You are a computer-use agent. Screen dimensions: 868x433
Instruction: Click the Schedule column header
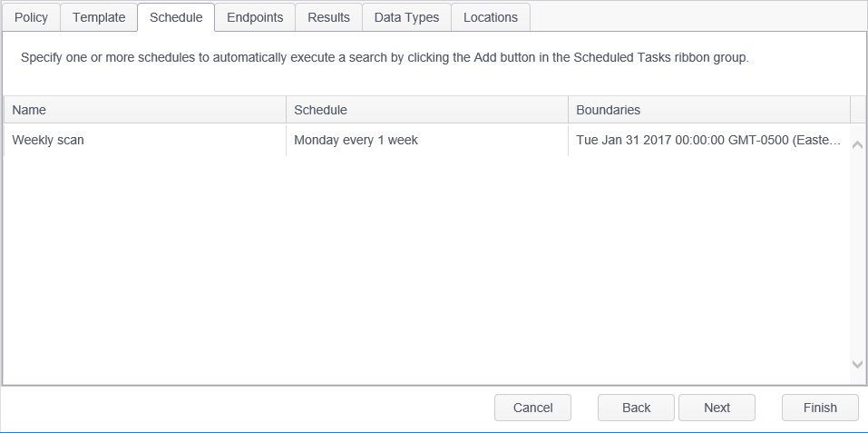click(427, 110)
